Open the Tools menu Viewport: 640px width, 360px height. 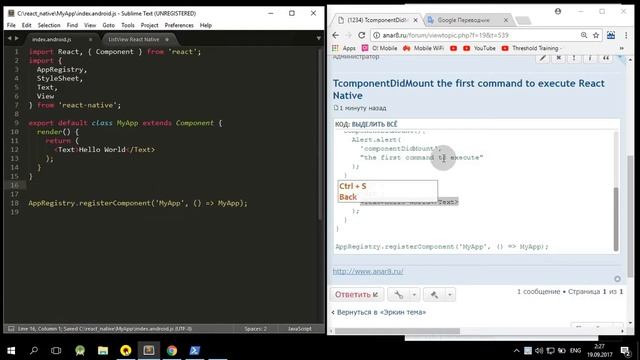point(128,25)
